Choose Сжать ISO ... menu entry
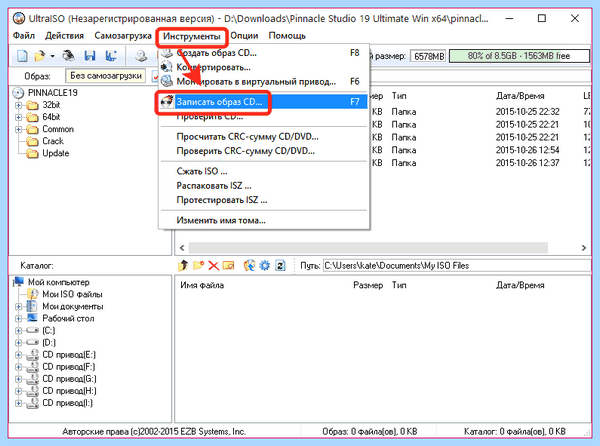This screenshot has height=446, width=600. coord(264,171)
